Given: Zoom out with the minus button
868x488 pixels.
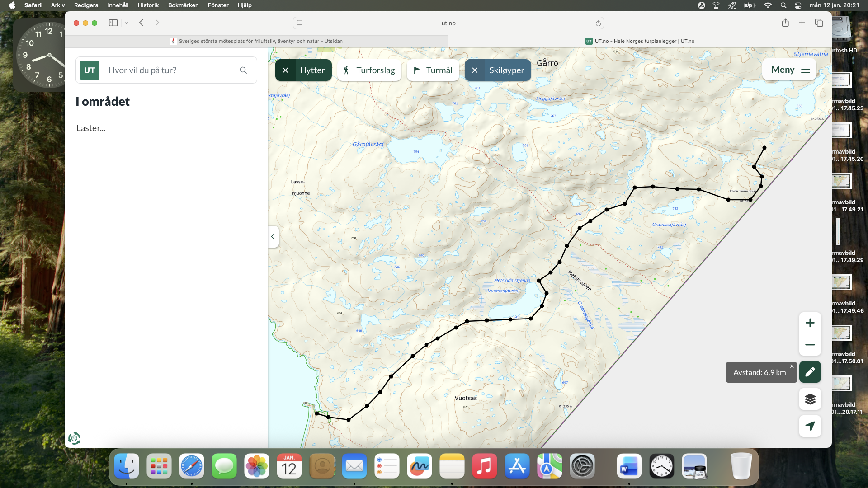Looking at the screenshot, I should pyautogui.click(x=810, y=345).
